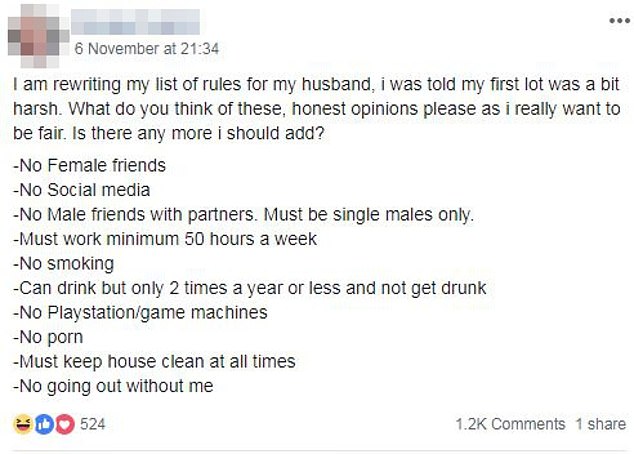Open the 6 November at 21:34 timestamp

pos(147,49)
